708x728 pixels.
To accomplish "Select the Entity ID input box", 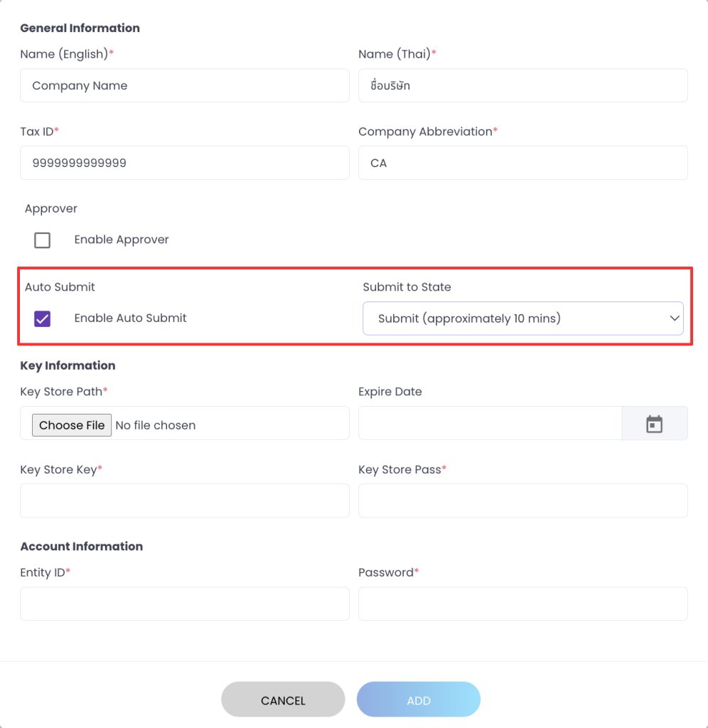I will pos(185,604).
